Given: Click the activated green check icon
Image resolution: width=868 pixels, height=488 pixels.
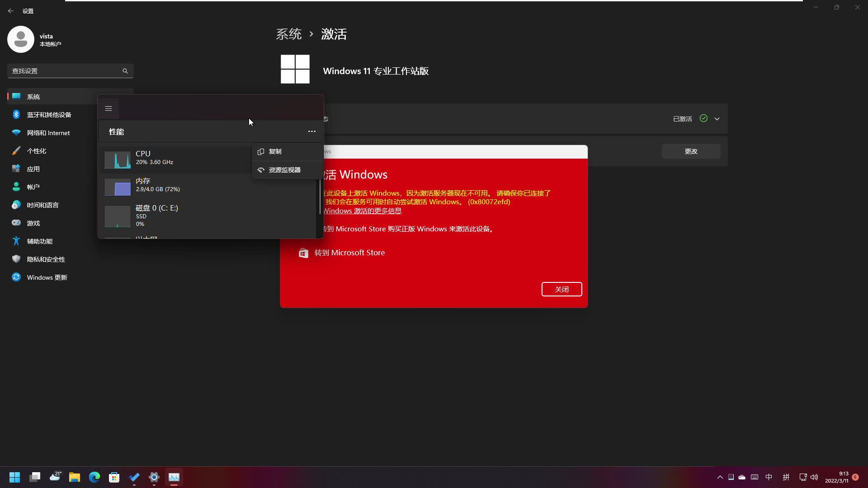Looking at the screenshot, I should (x=703, y=118).
